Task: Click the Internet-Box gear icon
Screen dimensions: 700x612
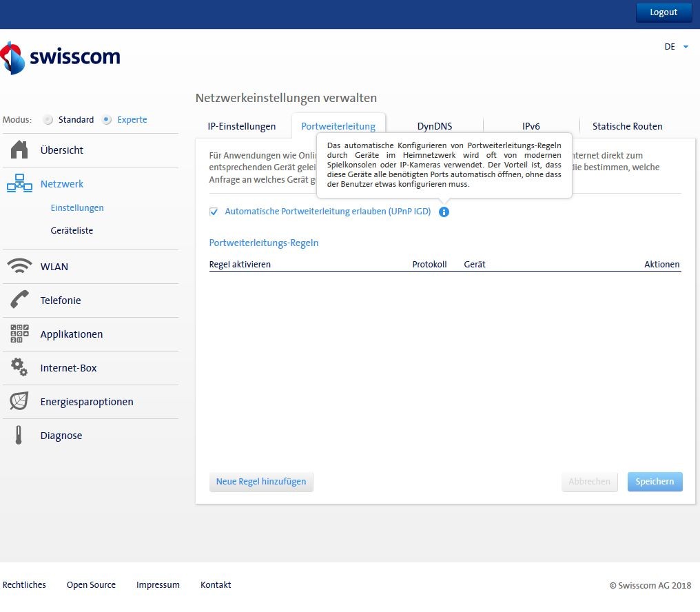Action: tap(19, 367)
